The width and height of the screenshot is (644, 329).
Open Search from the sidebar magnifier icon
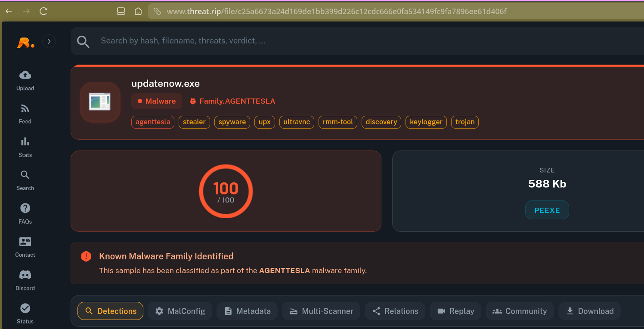coord(25,180)
